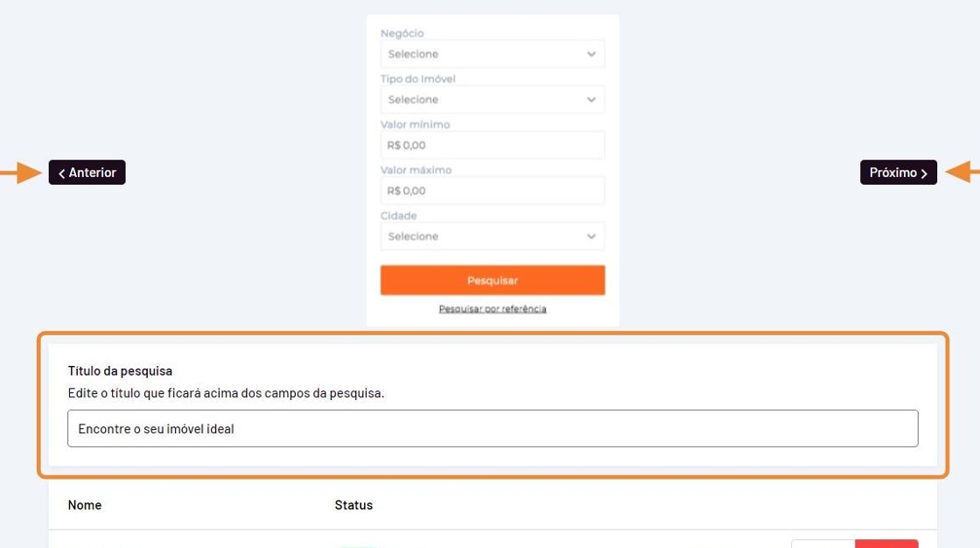Click the Anterior navigation button
Image resolution: width=980 pixels, height=548 pixels.
click(x=87, y=172)
